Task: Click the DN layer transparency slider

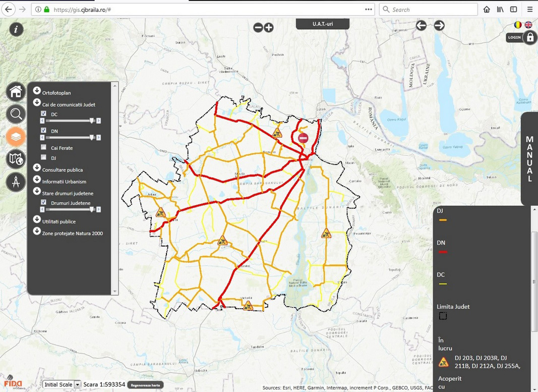Action: pos(70,137)
